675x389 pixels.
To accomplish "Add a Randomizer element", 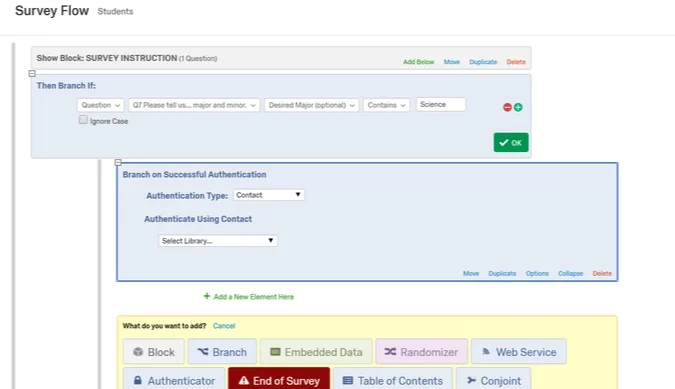I will [x=421, y=352].
